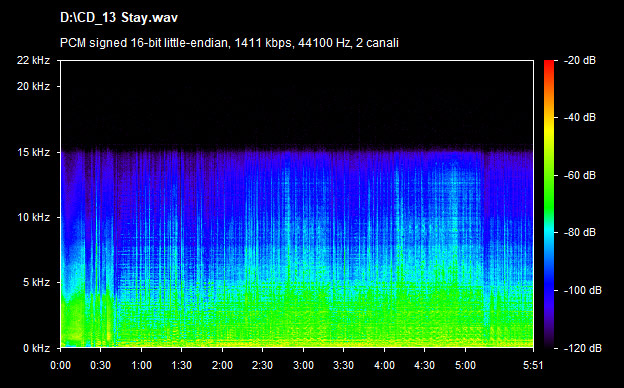Click the 15 kHz frequency axis label
624x388 pixels.
coord(34,152)
